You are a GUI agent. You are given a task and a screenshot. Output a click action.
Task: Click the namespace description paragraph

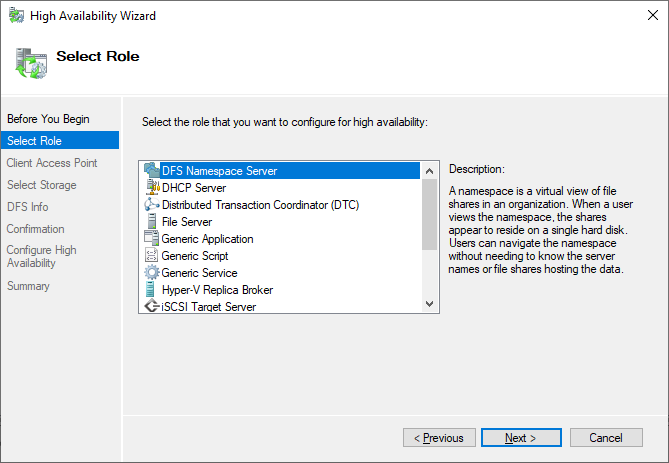(541, 230)
